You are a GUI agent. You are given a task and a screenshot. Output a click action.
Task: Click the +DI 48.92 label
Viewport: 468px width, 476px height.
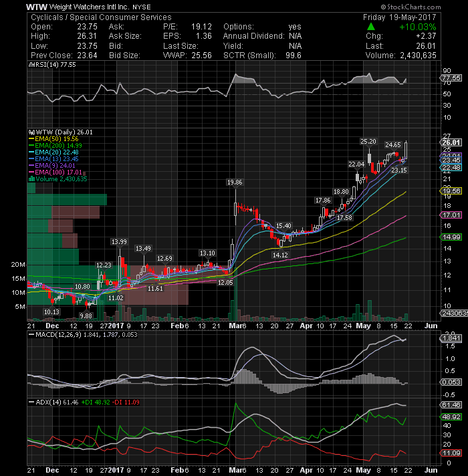click(x=96, y=402)
